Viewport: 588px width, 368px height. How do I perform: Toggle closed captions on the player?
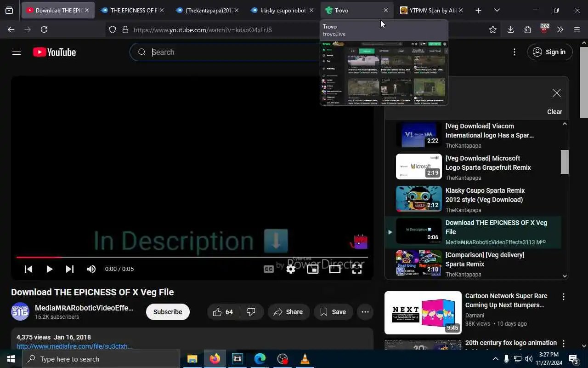(269, 269)
